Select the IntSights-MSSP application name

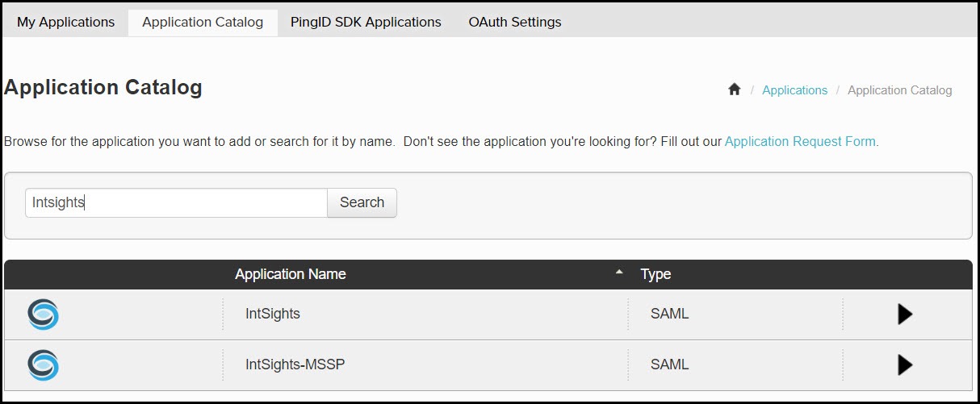pos(295,364)
